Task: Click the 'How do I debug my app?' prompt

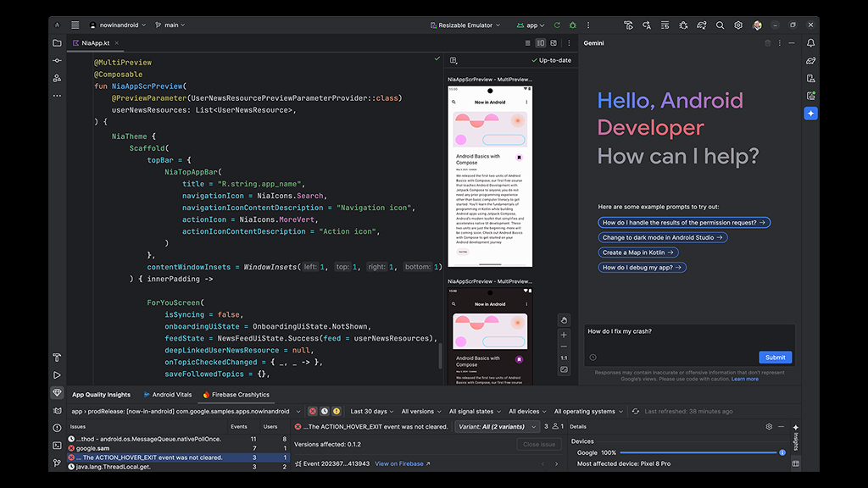Action: [642, 267]
